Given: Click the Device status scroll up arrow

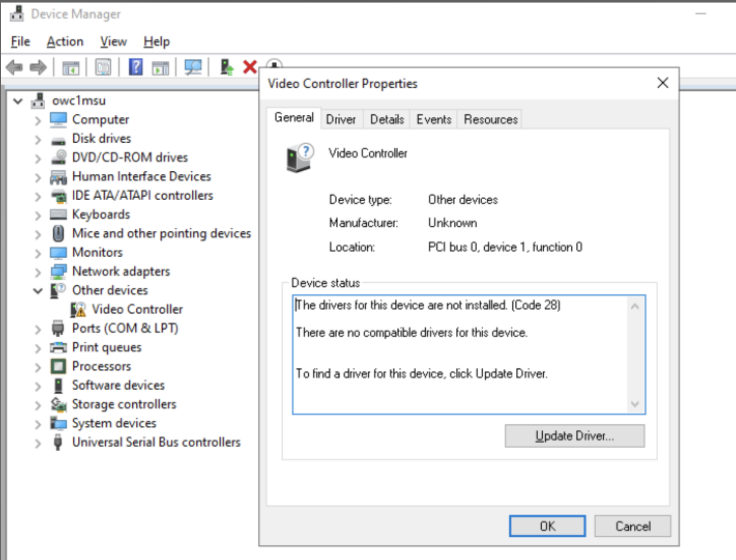Looking at the screenshot, I should (635, 306).
